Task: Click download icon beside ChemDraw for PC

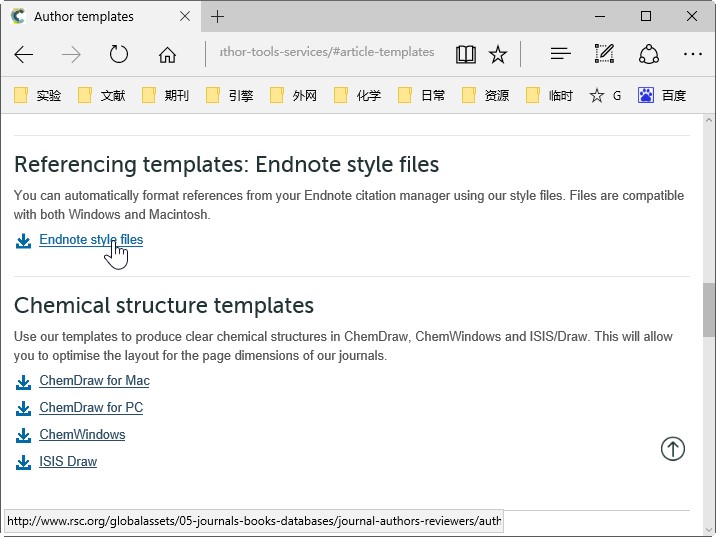Action: 23,409
